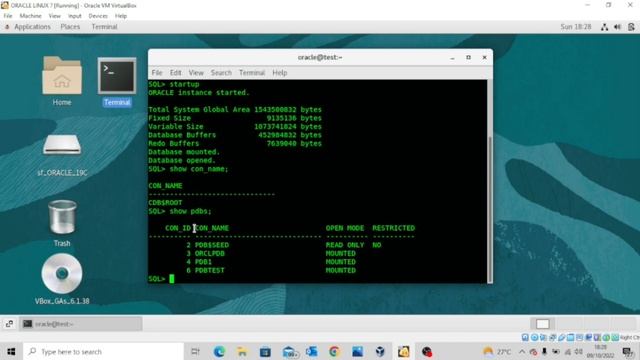
Task: Click the Windows Start button
Action: click(x=11, y=351)
